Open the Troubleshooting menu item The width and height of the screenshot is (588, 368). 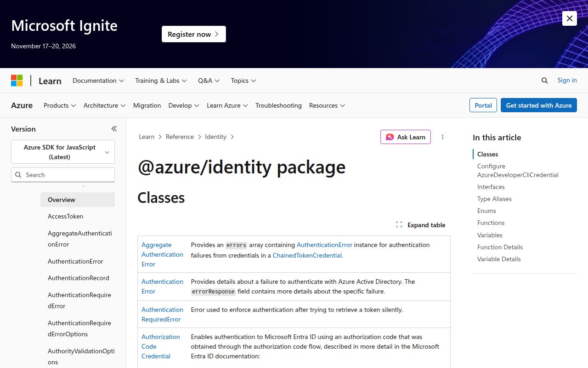coord(278,105)
